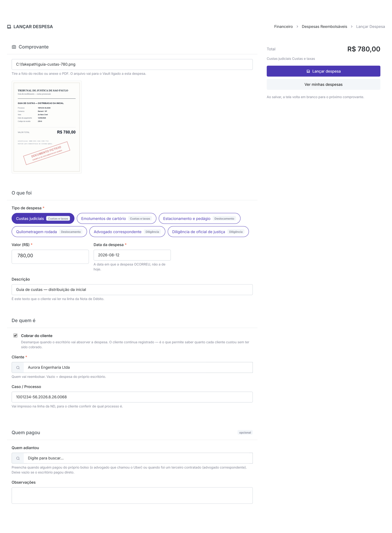The width and height of the screenshot is (392, 533).
Task: Choose Emolumentos de cartório expense type
Action: 116,218
